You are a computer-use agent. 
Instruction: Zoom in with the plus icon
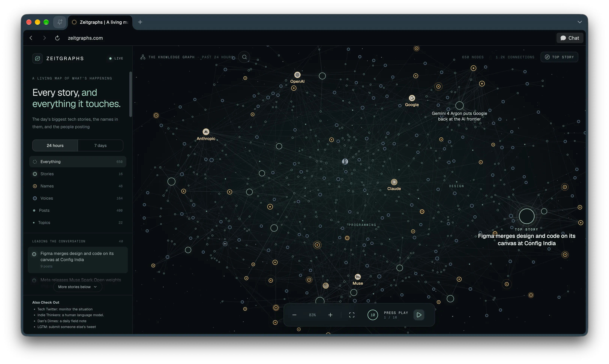tap(330, 315)
